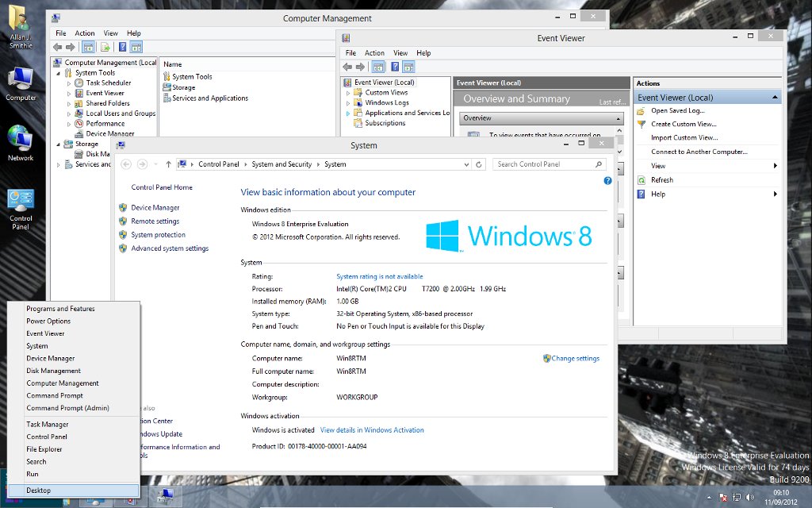Expand Applications and Services Logs node
Image resolution: width=812 pixels, height=508 pixels.
point(348,113)
